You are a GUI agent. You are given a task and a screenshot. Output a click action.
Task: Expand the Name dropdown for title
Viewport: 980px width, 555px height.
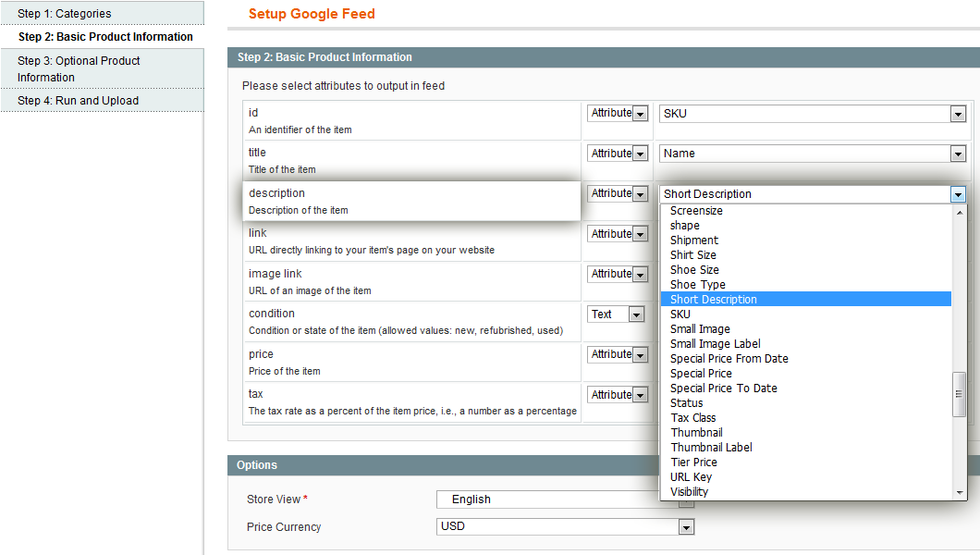point(812,154)
